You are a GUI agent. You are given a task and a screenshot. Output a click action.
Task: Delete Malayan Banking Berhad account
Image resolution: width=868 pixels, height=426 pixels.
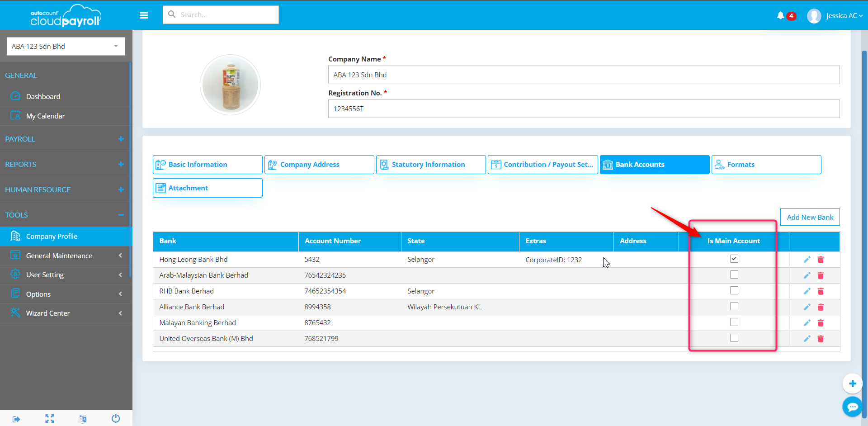click(821, 323)
